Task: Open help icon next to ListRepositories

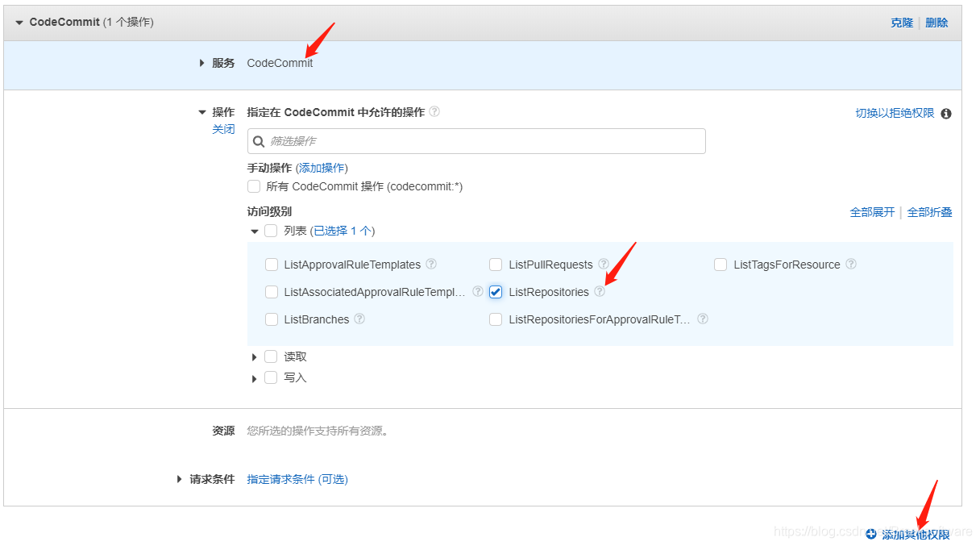Action: (600, 291)
